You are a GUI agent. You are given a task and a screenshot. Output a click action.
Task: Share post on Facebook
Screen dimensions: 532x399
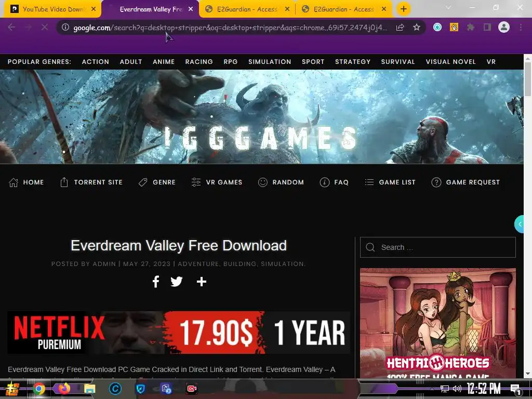coord(156,282)
